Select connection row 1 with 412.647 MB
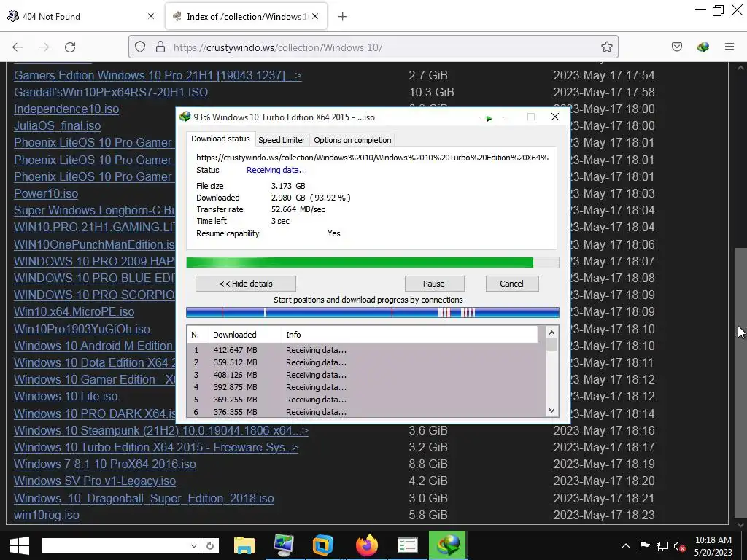Screen dimensions: 747x560 (366, 350)
